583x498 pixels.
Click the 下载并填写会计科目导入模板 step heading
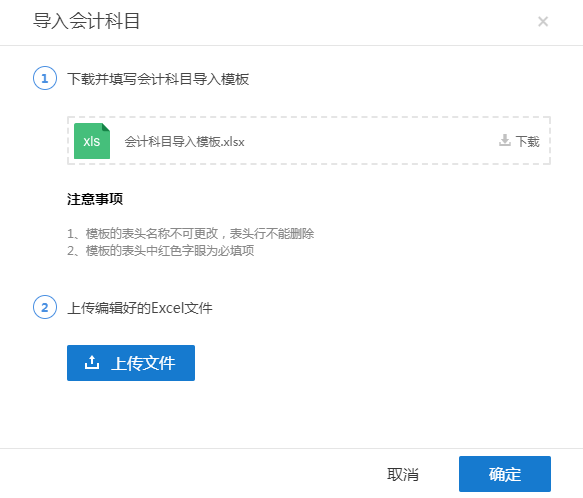158,79
